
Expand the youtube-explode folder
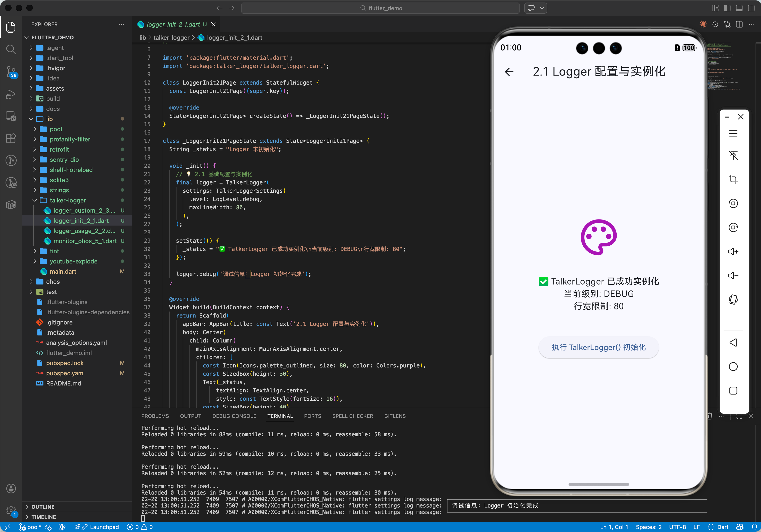click(x=34, y=261)
